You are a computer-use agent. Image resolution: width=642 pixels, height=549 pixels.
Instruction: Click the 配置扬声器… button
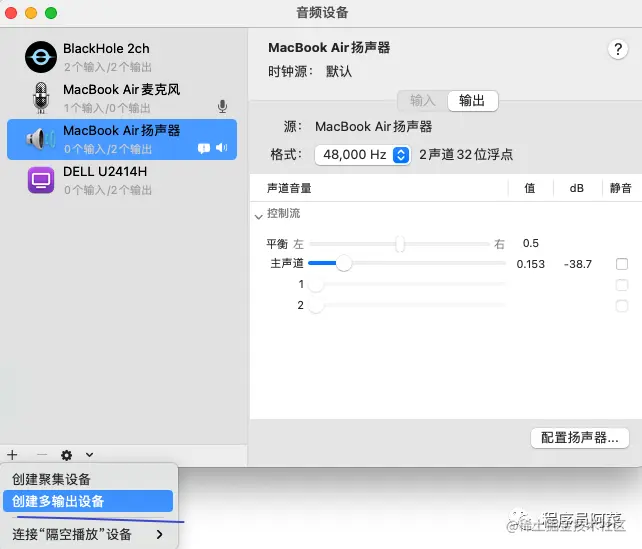coord(579,438)
